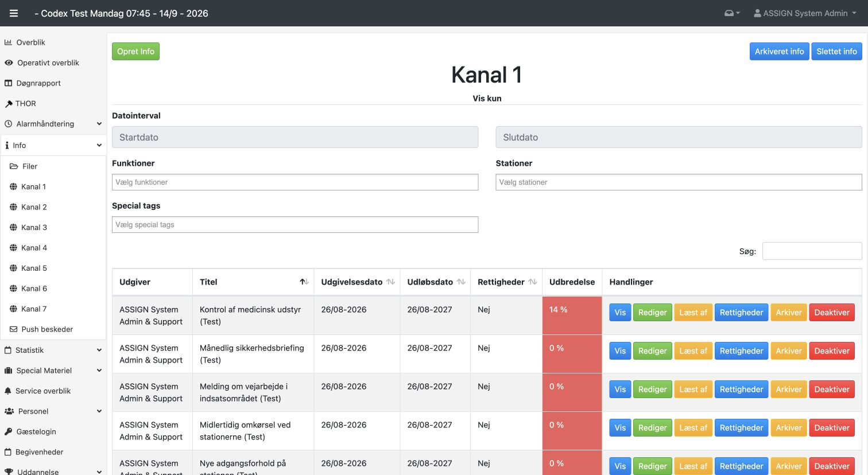
Task: Open ASSIGN System Admin user menu
Action: (x=805, y=13)
